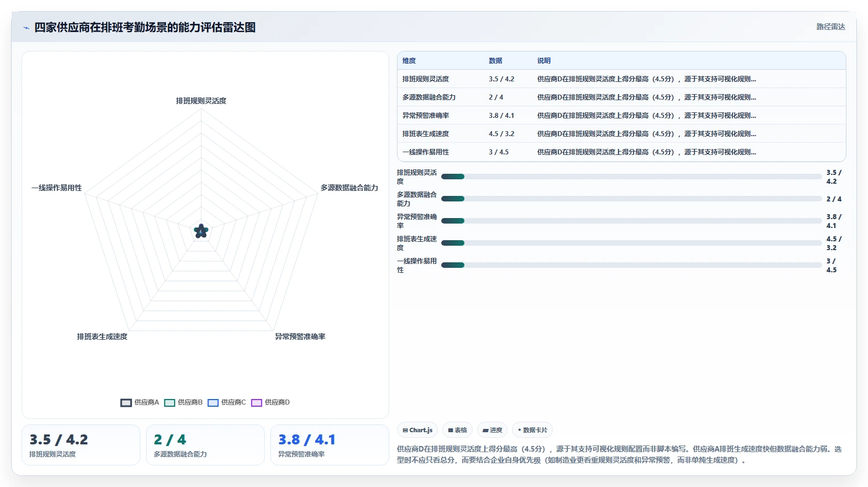Select the 多源数据融合能力 table row cell

[429, 97]
